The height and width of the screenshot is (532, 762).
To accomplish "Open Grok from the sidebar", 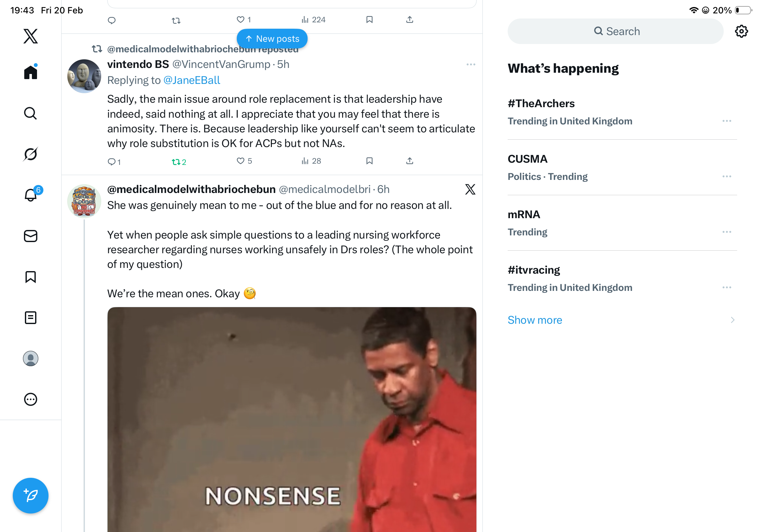I will (x=31, y=154).
